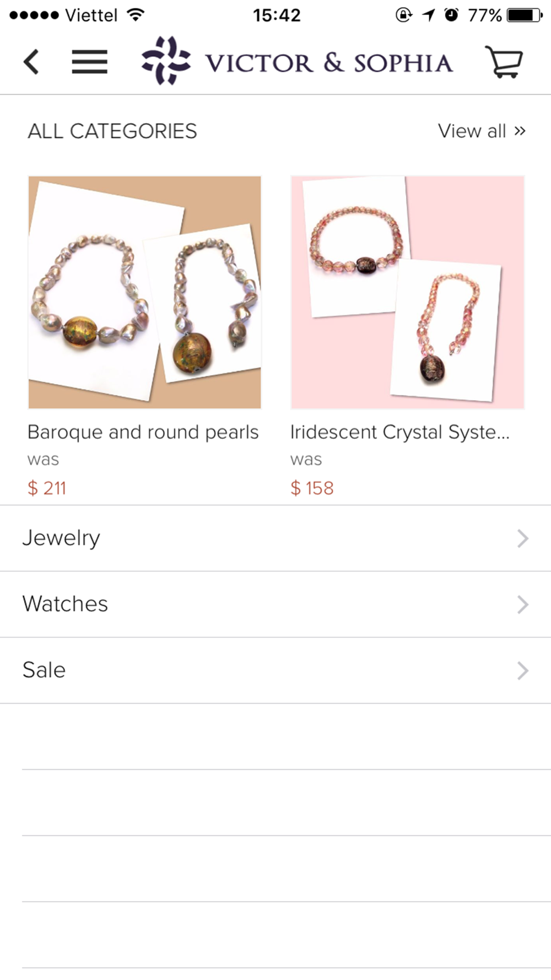Open Iridescent Crystal product title
Image resolution: width=551 pixels, height=980 pixels.
point(400,432)
